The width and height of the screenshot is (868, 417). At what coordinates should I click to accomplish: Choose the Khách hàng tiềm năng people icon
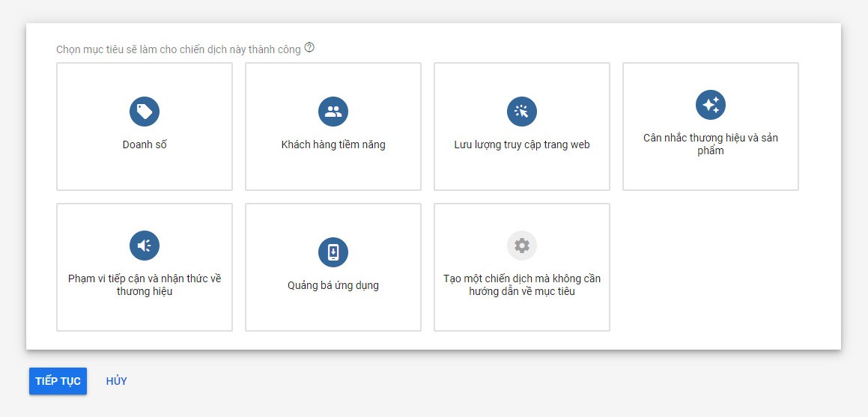[333, 111]
